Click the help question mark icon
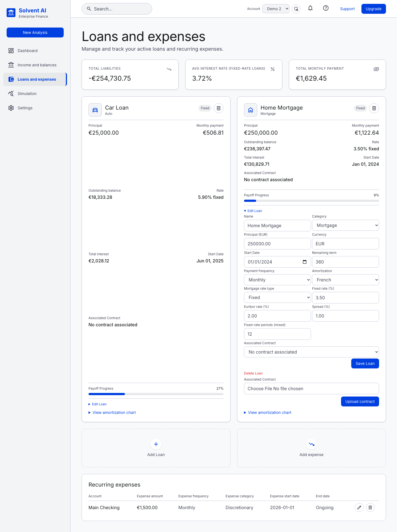Viewport: 397px width, 532px height. [326, 8]
